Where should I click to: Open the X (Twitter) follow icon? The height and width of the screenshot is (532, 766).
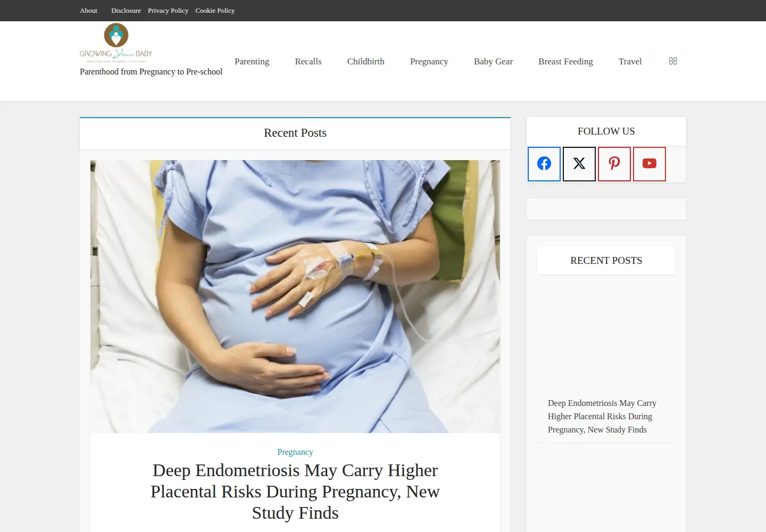click(x=579, y=164)
